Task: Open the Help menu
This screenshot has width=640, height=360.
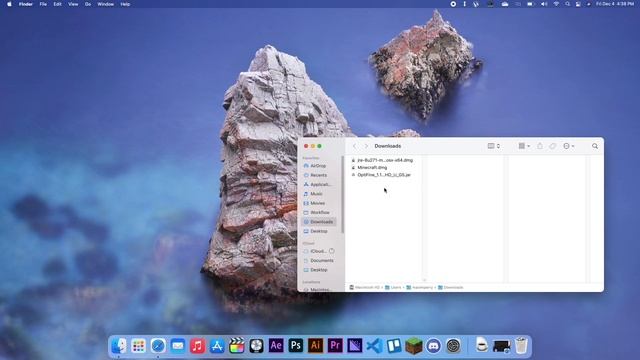Action: tap(125, 4)
